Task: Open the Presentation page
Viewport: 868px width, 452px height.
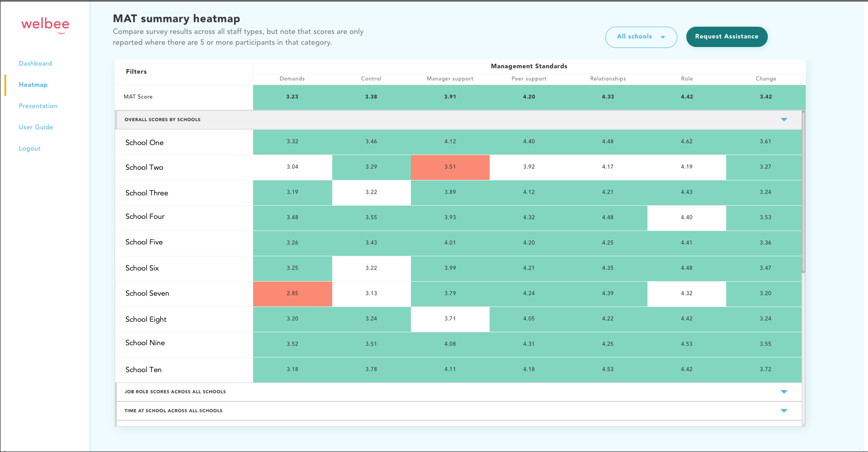Action: (38, 106)
